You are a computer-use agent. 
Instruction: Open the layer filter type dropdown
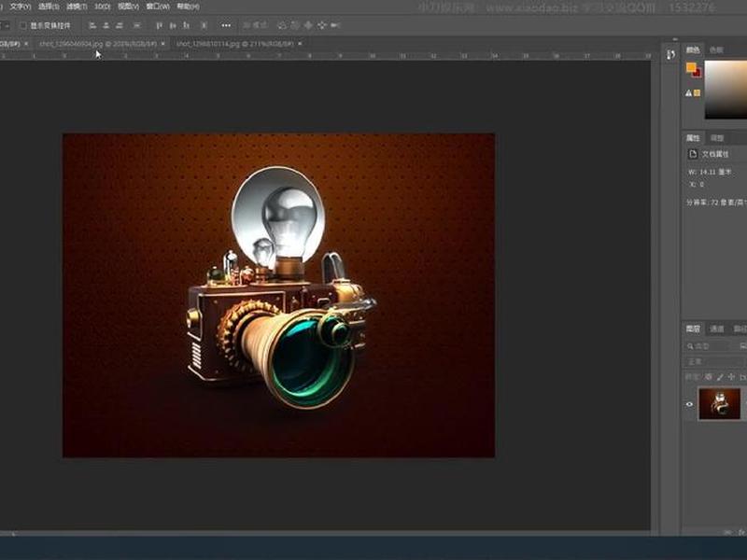708,346
